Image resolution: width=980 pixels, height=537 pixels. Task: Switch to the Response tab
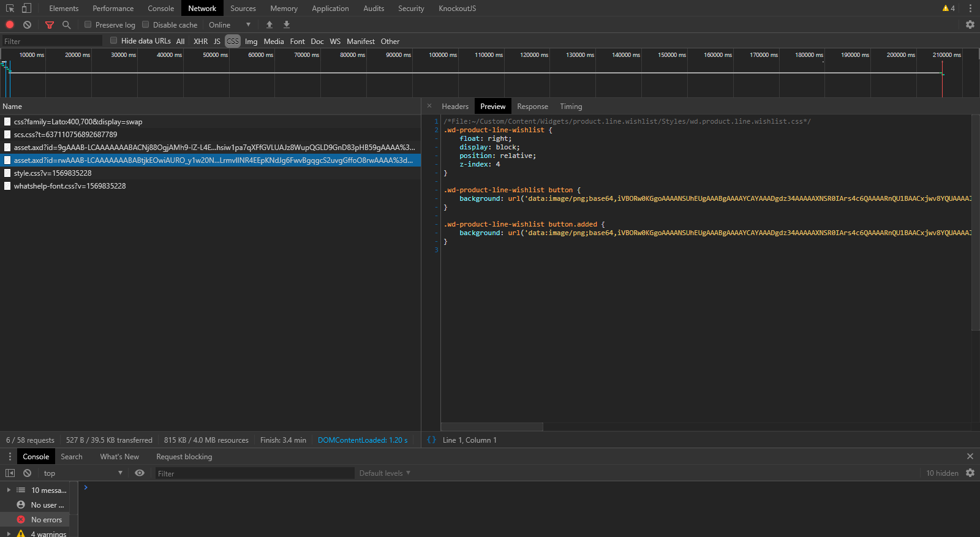click(x=533, y=107)
